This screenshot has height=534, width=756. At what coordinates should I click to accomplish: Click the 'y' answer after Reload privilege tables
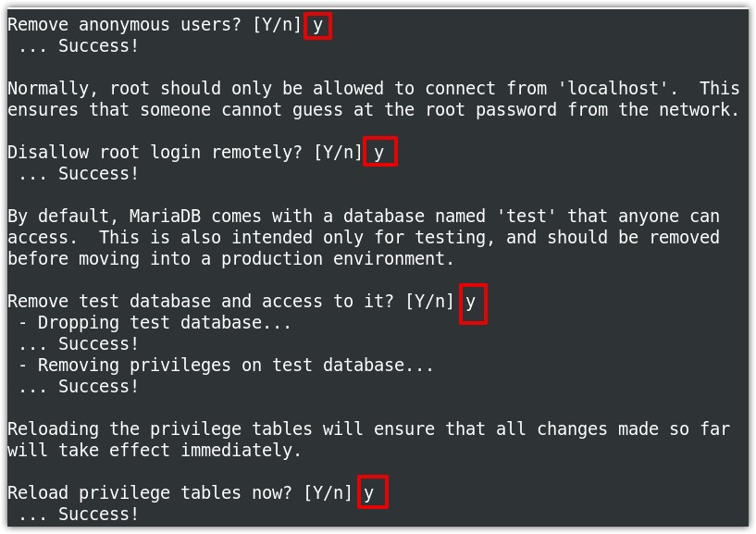369,493
